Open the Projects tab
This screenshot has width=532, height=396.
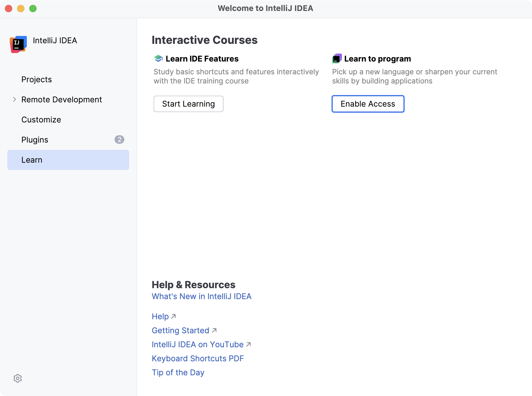click(37, 80)
